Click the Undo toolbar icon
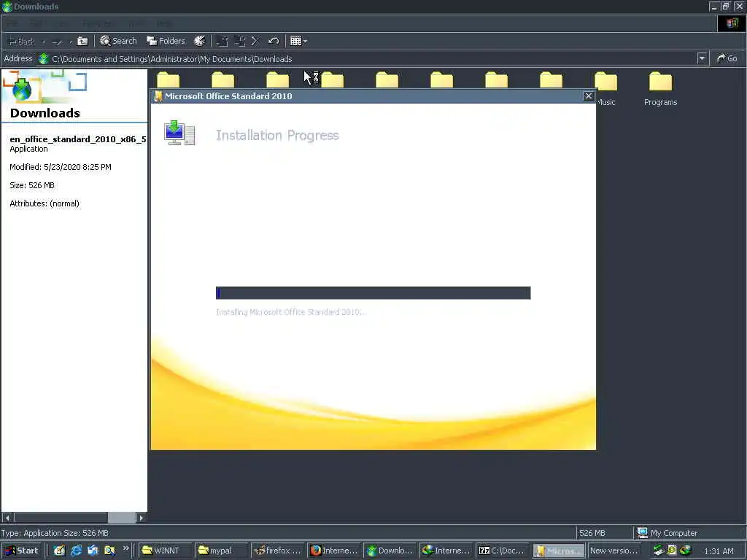The height and width of the screenshot is (560, 747). [274, 42]
